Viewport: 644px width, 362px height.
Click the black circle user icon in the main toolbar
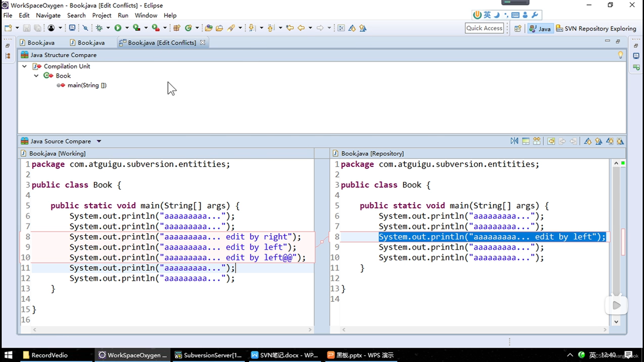(51, 28)
